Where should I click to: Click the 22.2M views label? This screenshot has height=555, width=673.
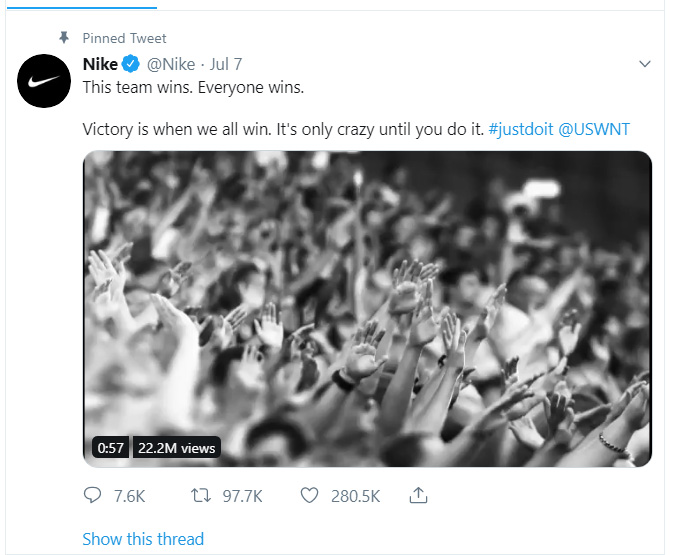tap(176, 448)
